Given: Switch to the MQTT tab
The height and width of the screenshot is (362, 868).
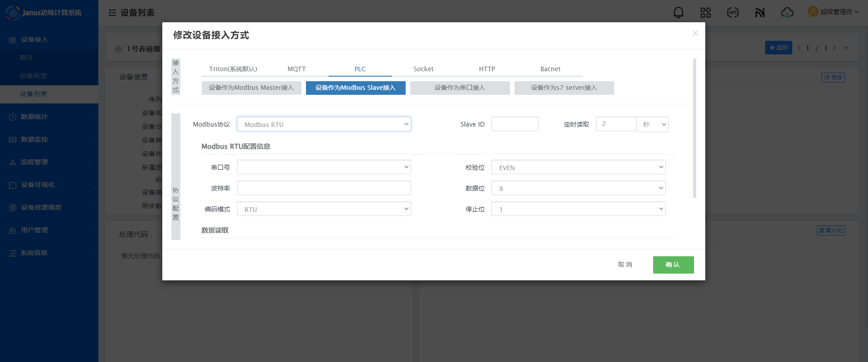Looking at the screenshot, I should point(296,69).
